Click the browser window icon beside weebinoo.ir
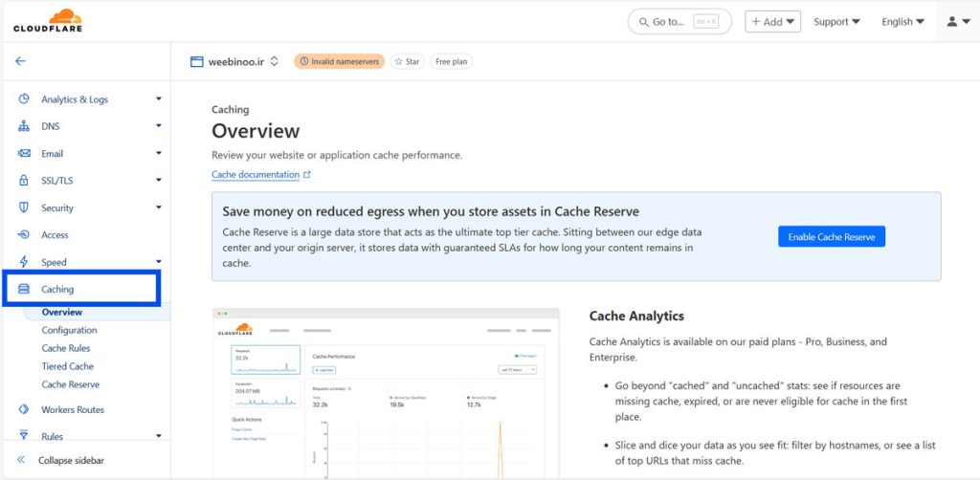Screen dimensions: 980x480 [x=197, y=62]
